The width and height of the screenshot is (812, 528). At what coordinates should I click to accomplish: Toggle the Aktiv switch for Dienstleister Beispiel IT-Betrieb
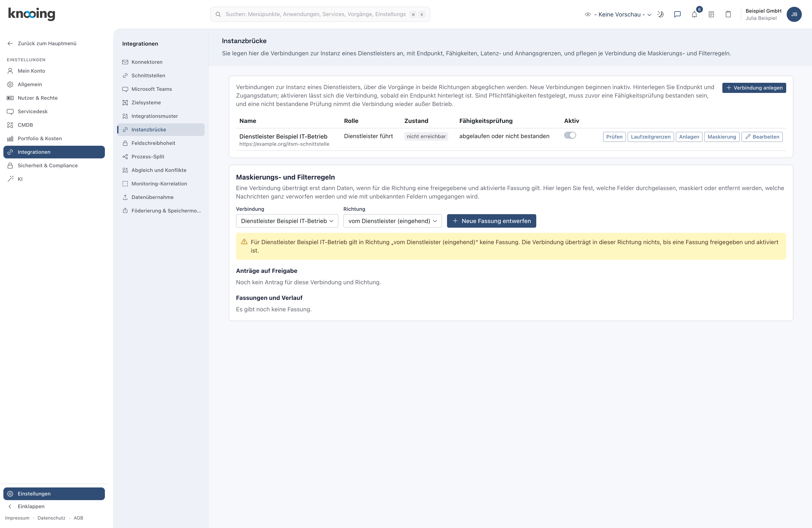point(570,135)
